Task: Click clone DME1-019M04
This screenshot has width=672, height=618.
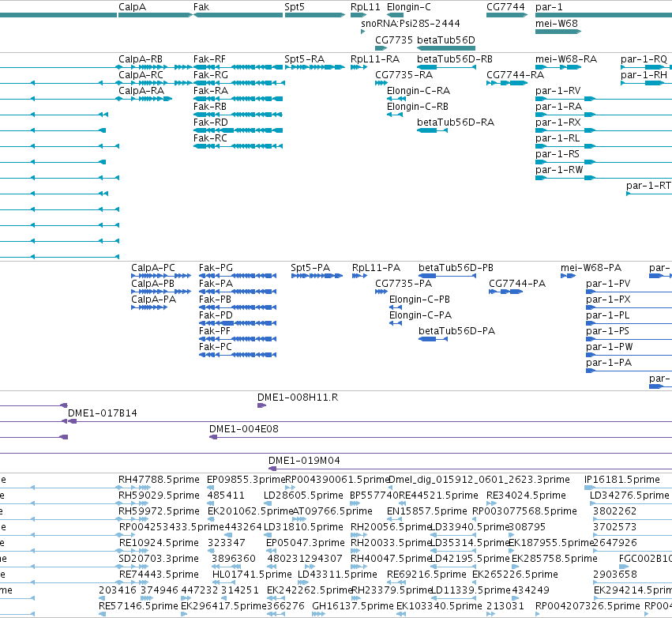Action: [470, 469]
